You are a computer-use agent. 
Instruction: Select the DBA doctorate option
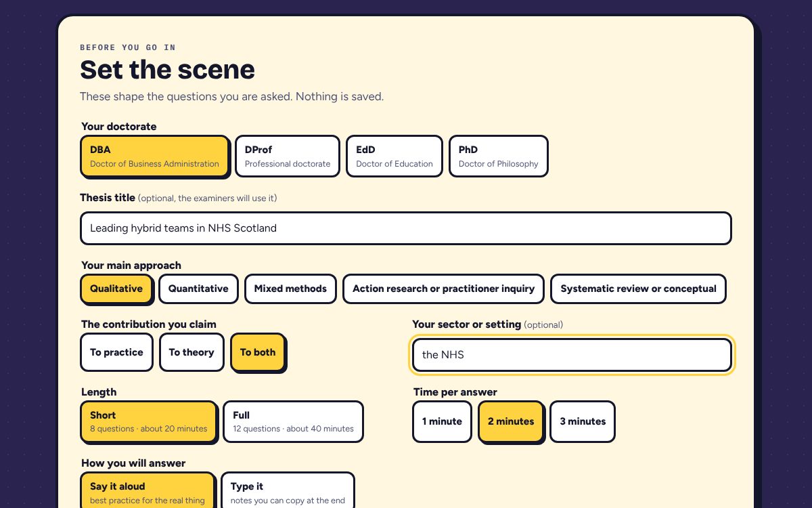[x=154, y=156]
